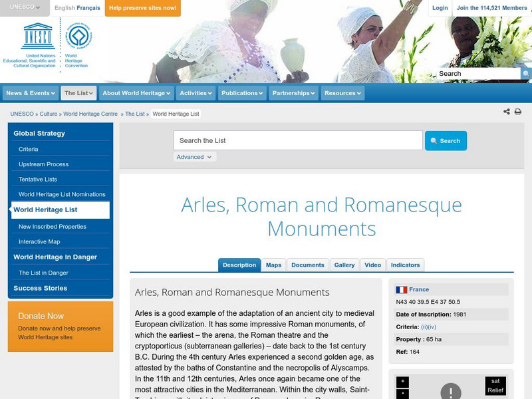Screen dimensions: 532x399
Task: Switch to the Video tab
Action: [372, 265]
